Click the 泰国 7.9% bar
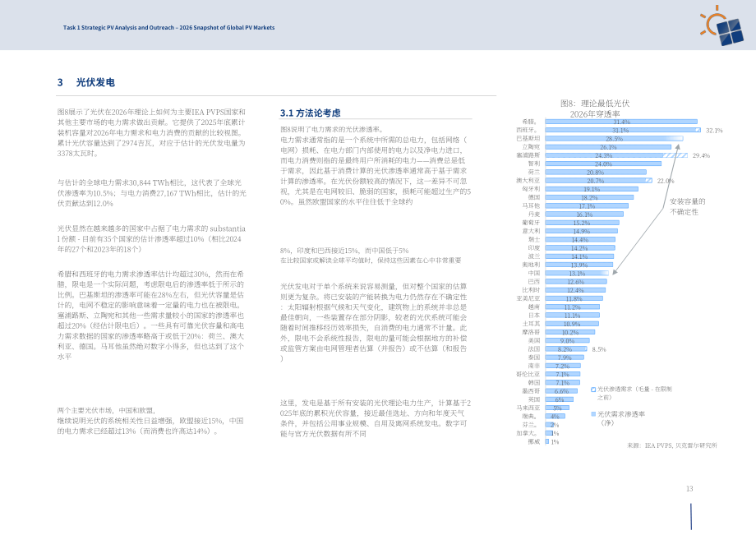The width and height of the screenshot is (756, 535). [565, 357]
